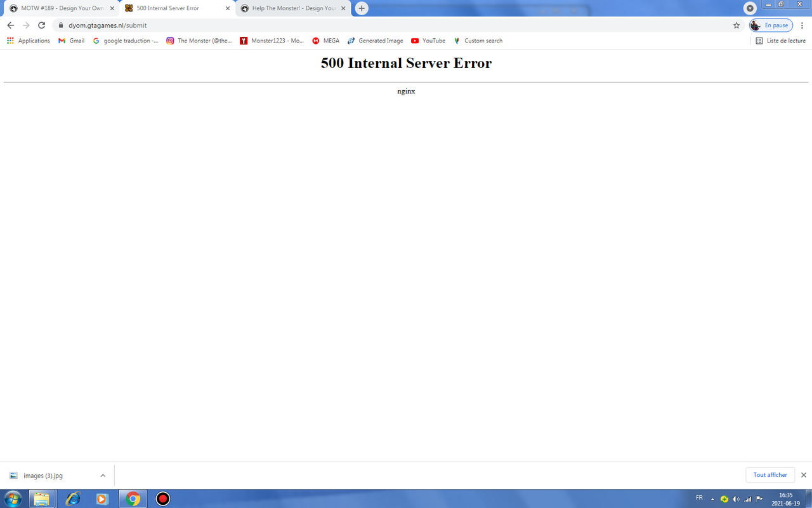The image size is (812, 508).
Task: Open the Applications bookmarks shortcut
Action: pyautogui.click(x=29, y=41)
